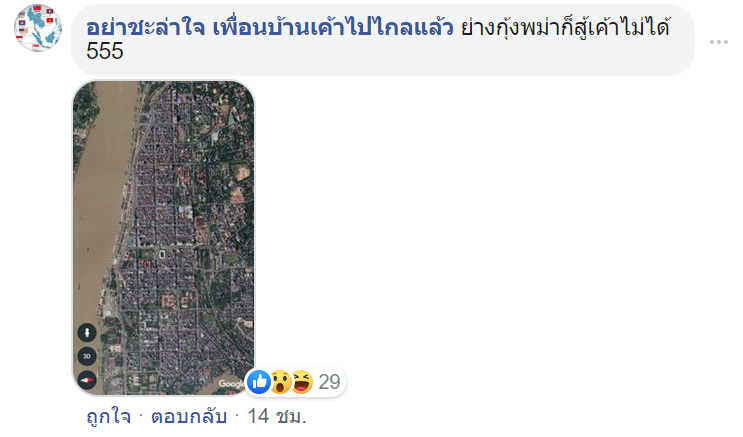Click the 555 text in the comment
Image resolution: width=743 pixels, height=437 pixels.
[105, 51]
